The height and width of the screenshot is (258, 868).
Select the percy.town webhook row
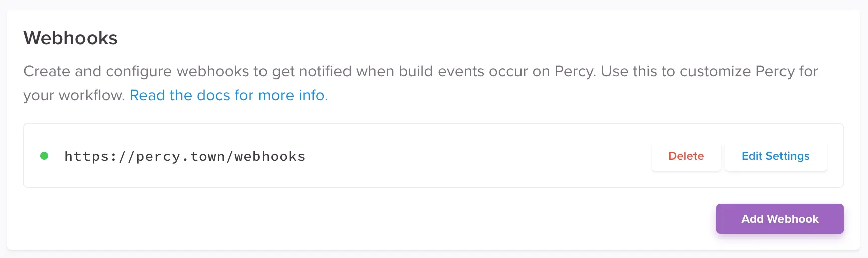pyautogui.click(x=453, y=156)
